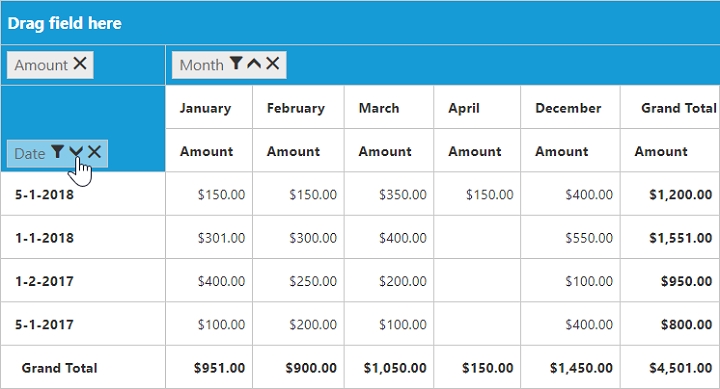Screen dimensions: 720x389
Task: Sort Month field using the up chevron
Action: [x=254, y=63]
